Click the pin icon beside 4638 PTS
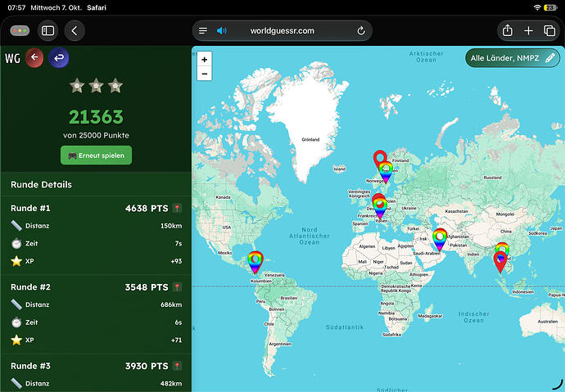Screen dimensions: 565x392 coord(178,208)
